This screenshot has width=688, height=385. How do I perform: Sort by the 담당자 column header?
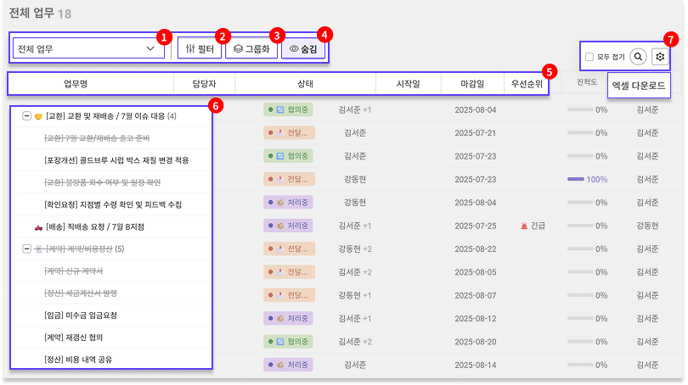click(x=204, y=83)
